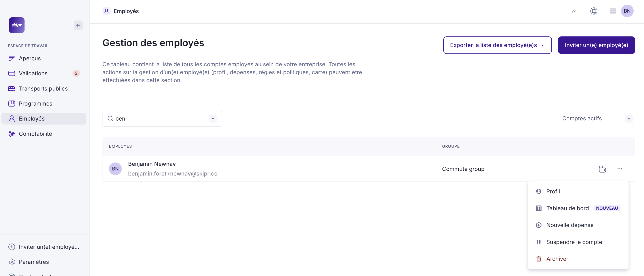Open Paramètres in the sidebar
Viewport: 644px width, 276px height.
pos(34,262)
